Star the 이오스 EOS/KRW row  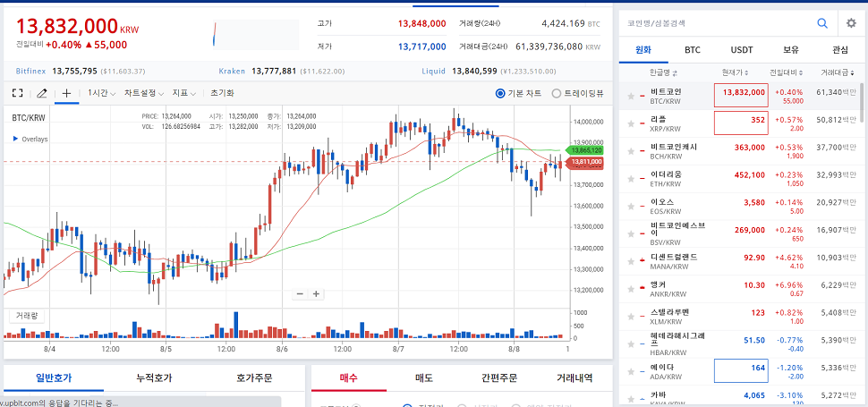point(630,207)
